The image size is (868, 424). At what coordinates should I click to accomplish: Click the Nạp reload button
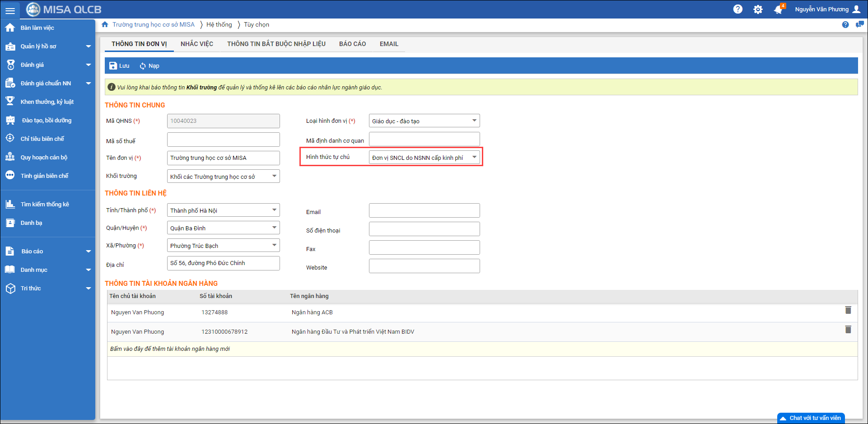[x=149, y=66]
